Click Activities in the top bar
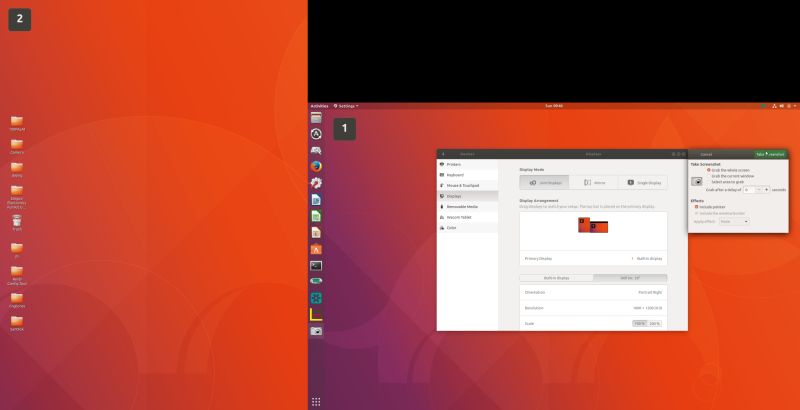Viewport: 800px width, 410px height. click(319, 106)
